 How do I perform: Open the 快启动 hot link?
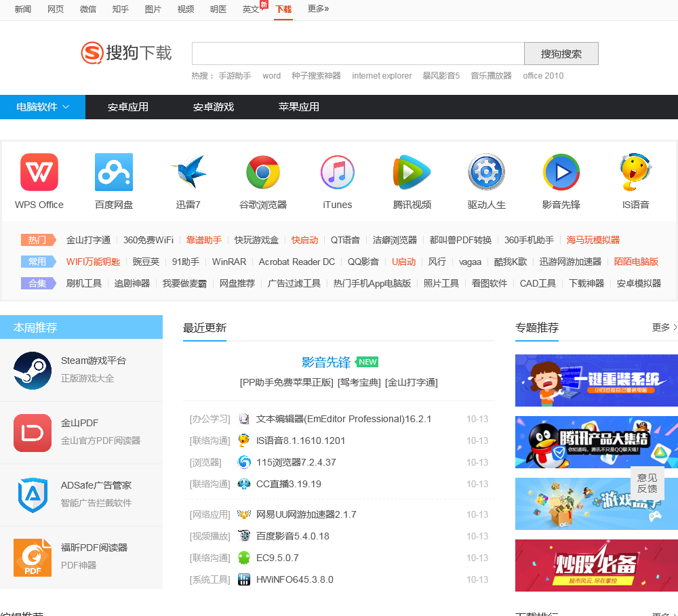(x=304, y=240)
